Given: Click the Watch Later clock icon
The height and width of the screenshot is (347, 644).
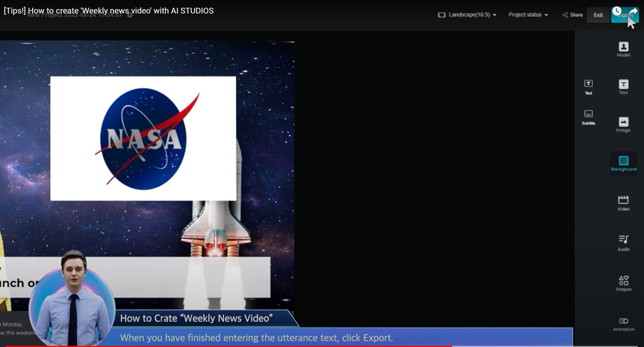Looking at the screenshot, I should 616,11.
